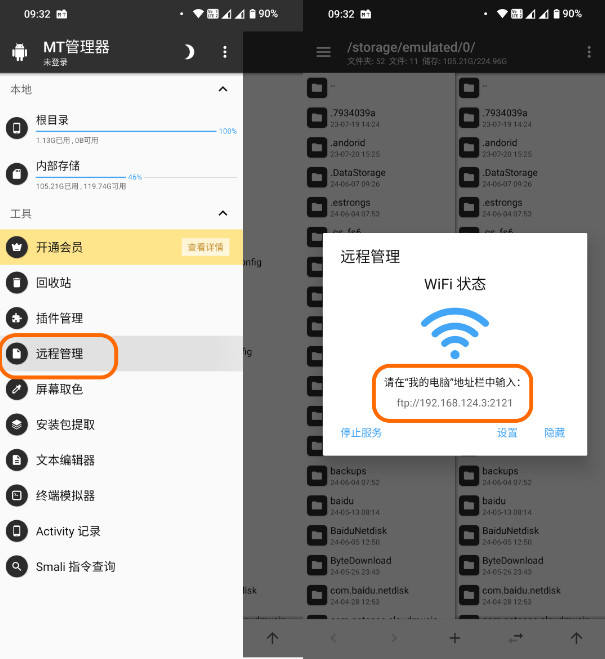Open 屏幕取色 color picker tool
This screenshot has width=605, height=659.
click(x=121, y=389)
